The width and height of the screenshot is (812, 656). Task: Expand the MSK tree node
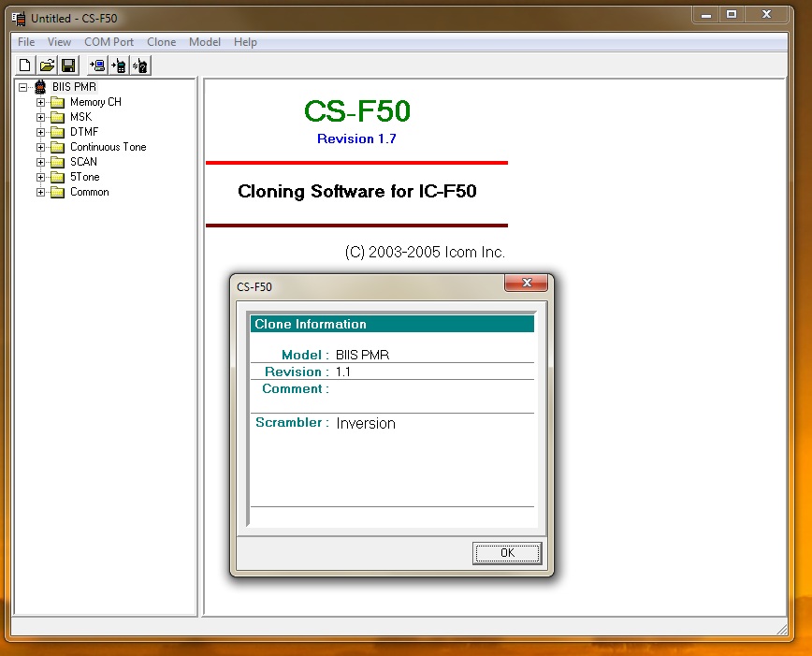pyautogui.click(x=41, y=117)
